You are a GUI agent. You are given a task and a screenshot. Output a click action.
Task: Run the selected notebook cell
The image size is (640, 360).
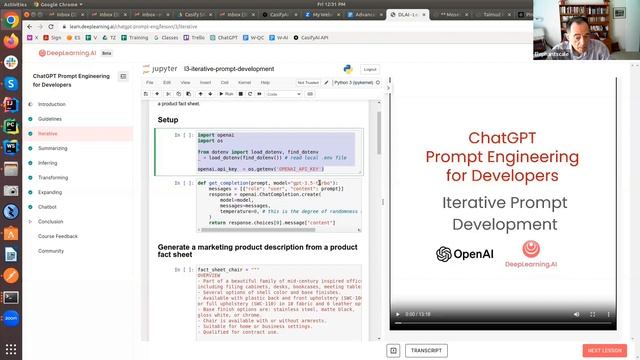[226, 94]
